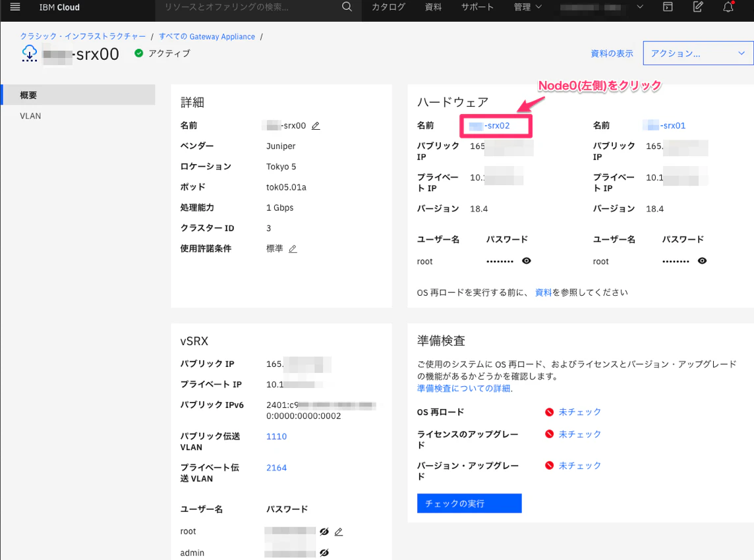Click the 資料の表示 link
Screen dimensions: 754x560
612,53
